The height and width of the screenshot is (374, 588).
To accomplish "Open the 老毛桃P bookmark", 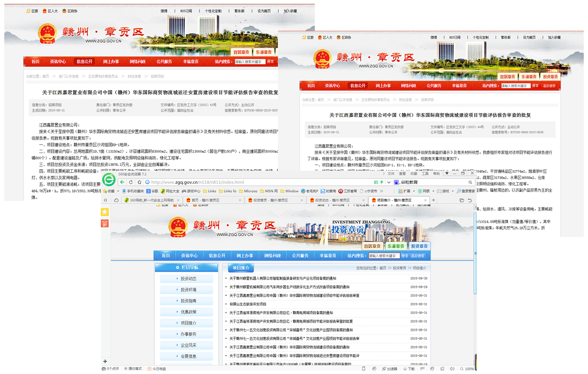I will point(310,191).
